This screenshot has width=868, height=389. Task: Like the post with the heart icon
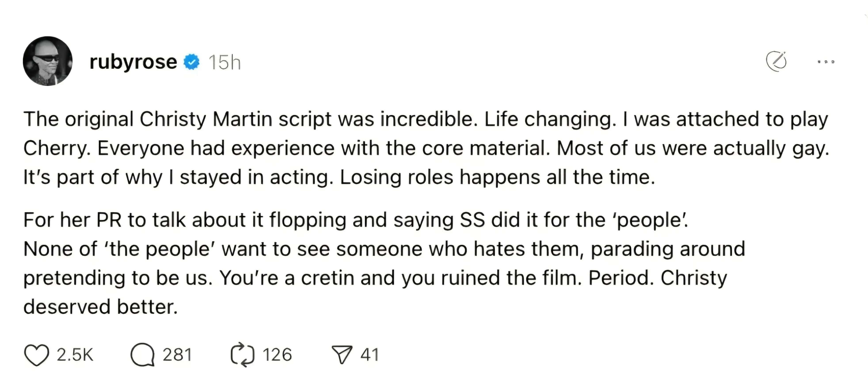click(36, 355)
